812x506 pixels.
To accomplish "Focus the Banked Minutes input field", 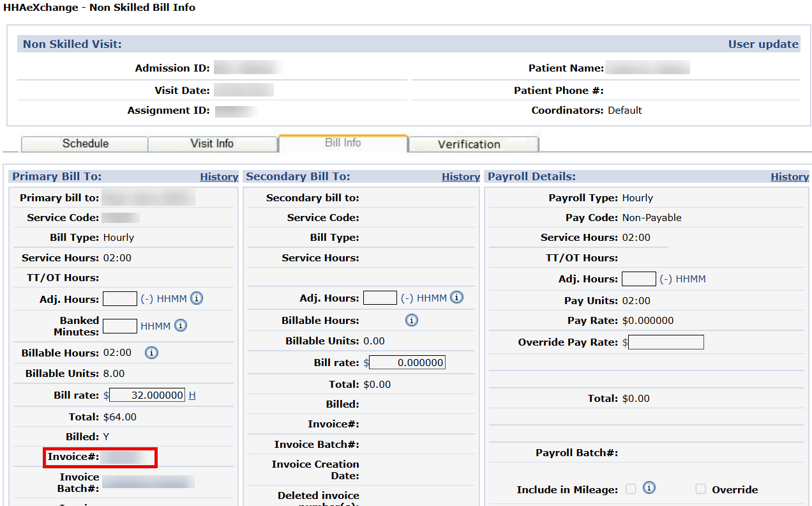I will tap(120, 326).
